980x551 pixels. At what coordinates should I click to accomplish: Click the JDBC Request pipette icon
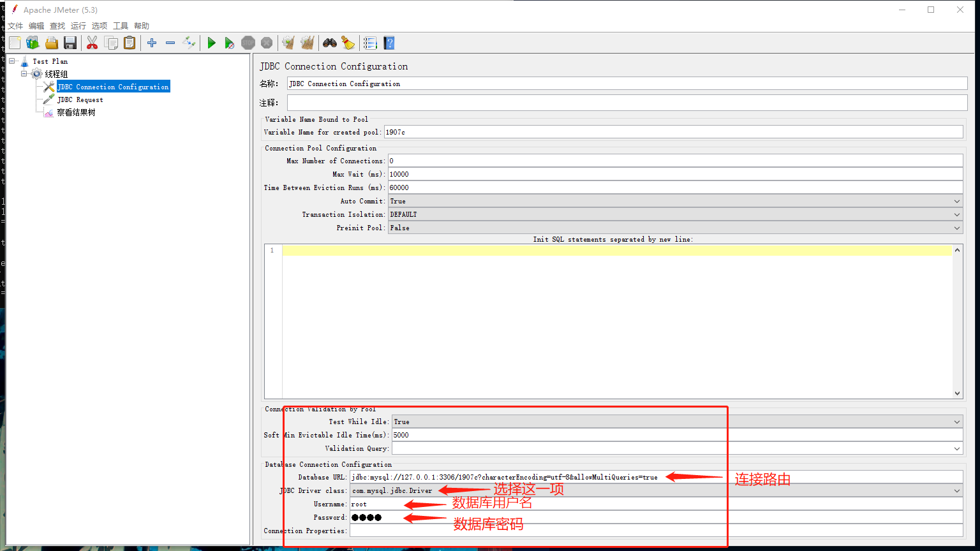pyautogui.click(x=49, y=99)
